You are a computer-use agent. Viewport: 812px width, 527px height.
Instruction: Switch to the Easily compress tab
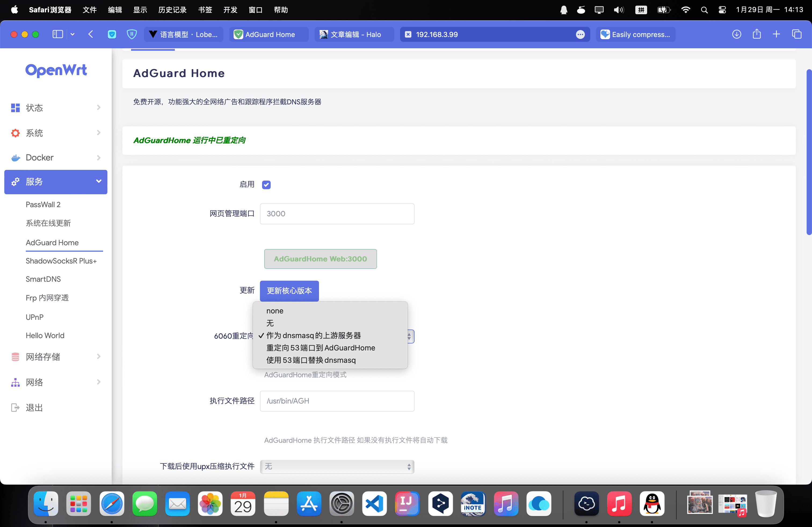(x=636, y=34)
